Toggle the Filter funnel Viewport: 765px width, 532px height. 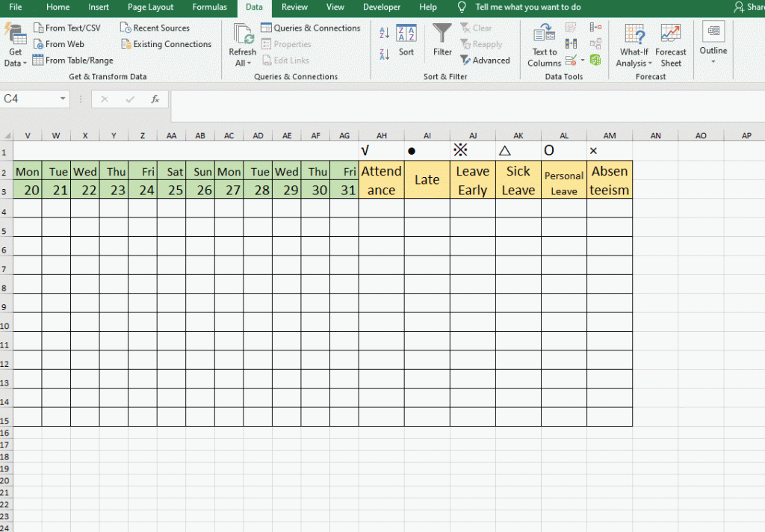[442, 40]
